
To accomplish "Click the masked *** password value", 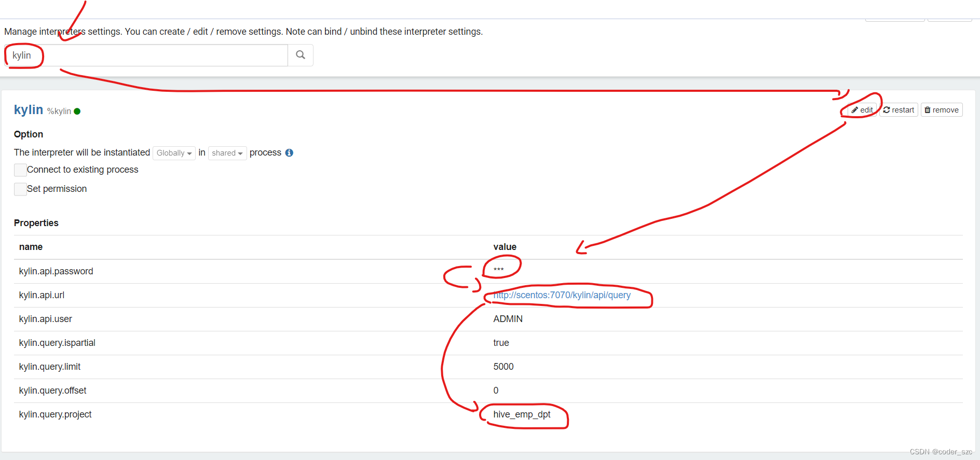I will pos(498,270).
